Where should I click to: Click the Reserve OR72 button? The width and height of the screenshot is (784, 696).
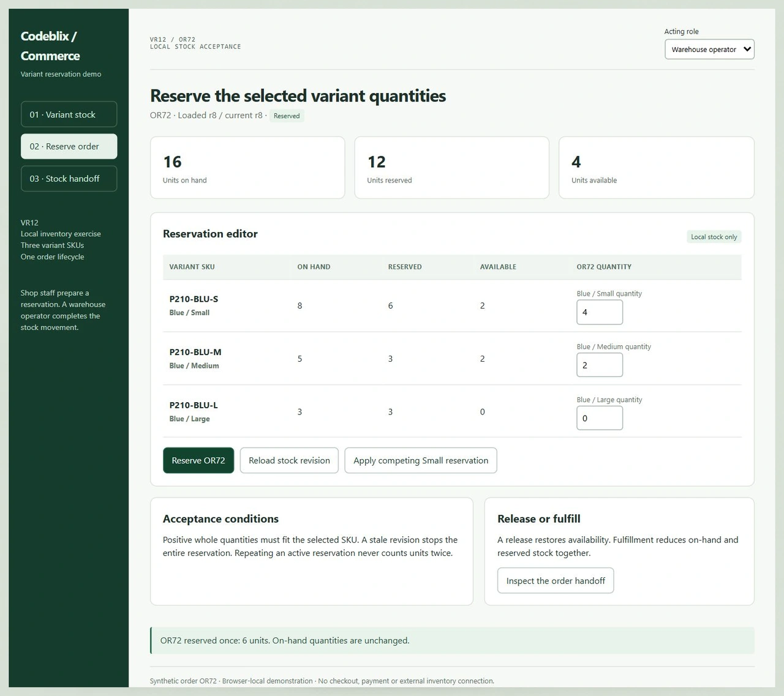[198, 460]
